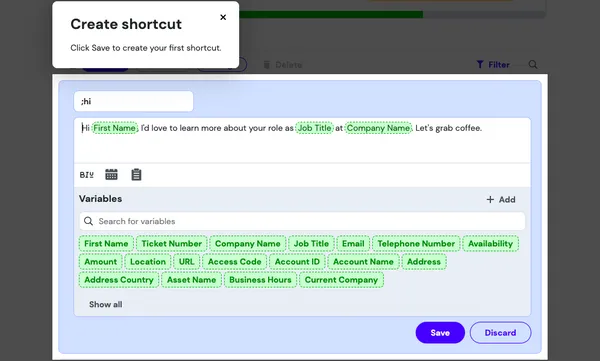The width and height of the screenshot is (600, 361).
Task: Insert the Email variable
Action: (353, 243)
